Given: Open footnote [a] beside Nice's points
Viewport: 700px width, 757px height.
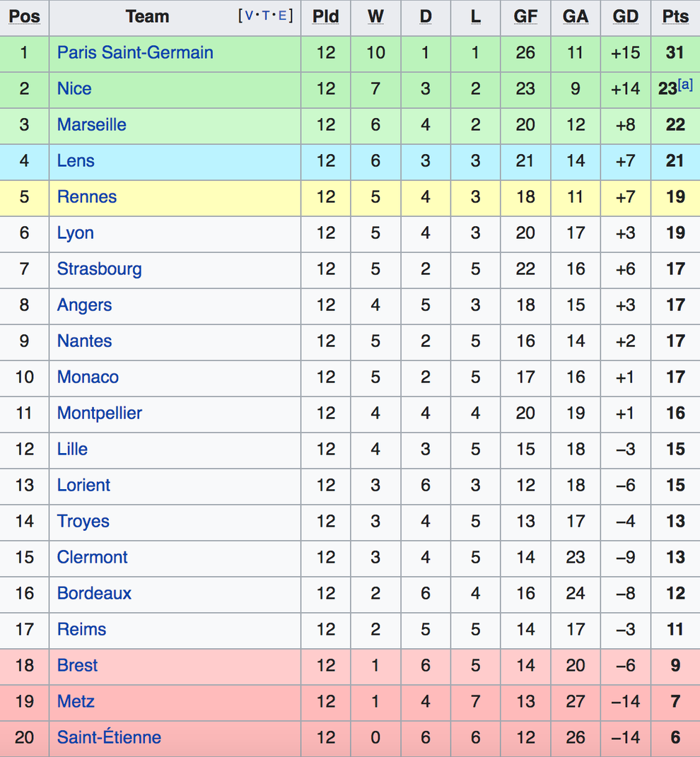Looking at the screenshot, I should [x=685, y=85].
